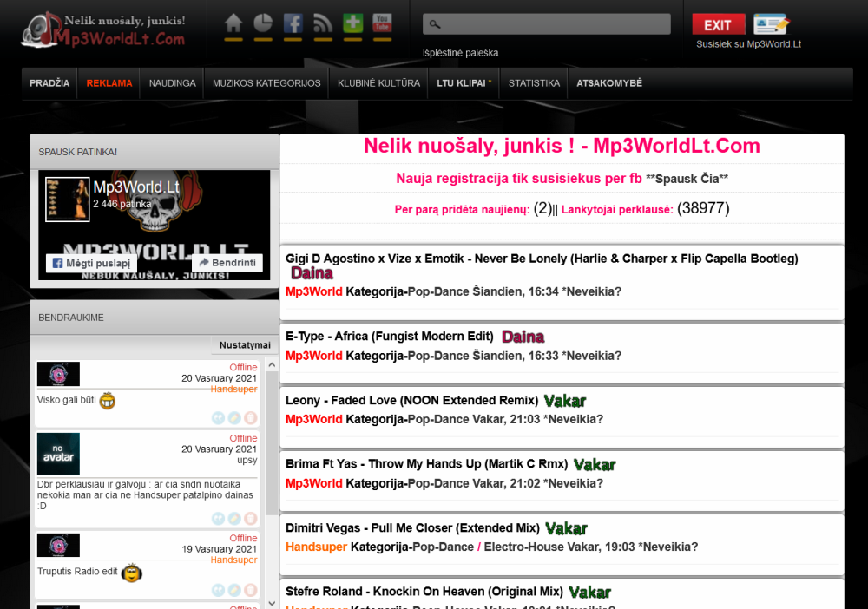Click the 'Nelik nuošaly, junkis ! - Mp3WorldLt.Com' heading
Viewport: 868px width, 609px height.
[x=562, y=146]
